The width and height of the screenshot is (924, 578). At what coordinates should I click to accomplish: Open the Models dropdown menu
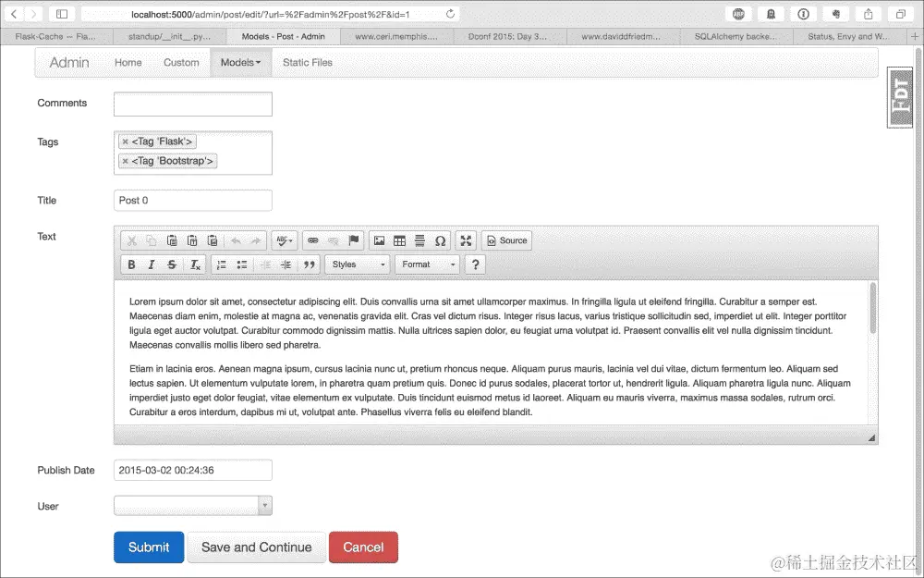240,63
